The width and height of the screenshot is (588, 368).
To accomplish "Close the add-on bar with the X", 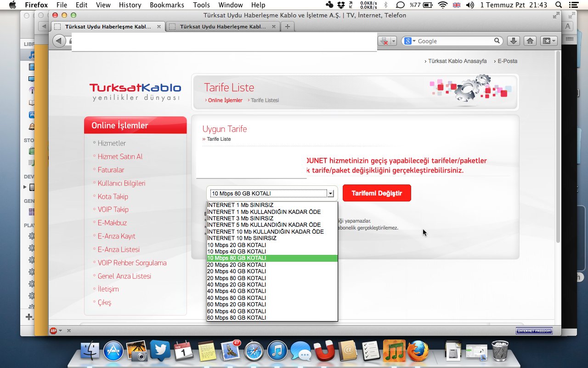I will click(x=69, y=330).
